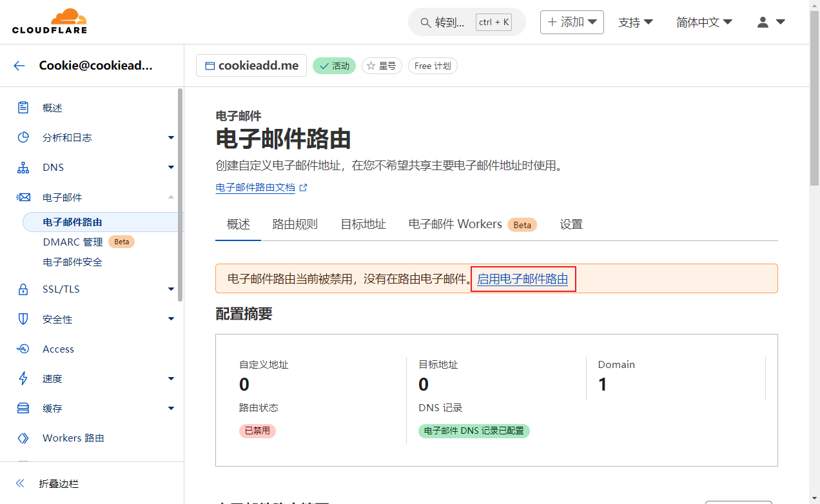Screen dimensions: 820x504
Task: Switch to the 路由规则 tab
Action: click(x=295, y=224)
